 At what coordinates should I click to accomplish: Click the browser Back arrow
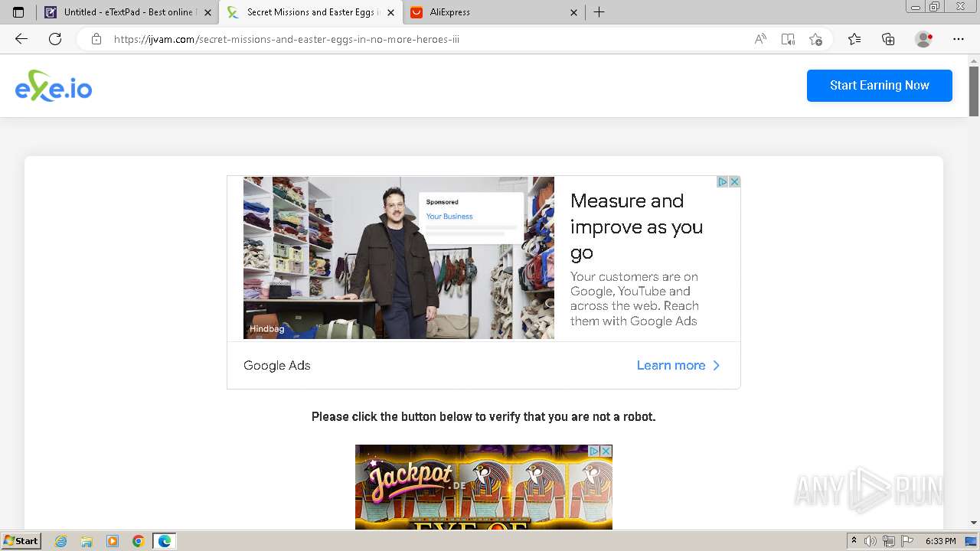click(21, 39)
